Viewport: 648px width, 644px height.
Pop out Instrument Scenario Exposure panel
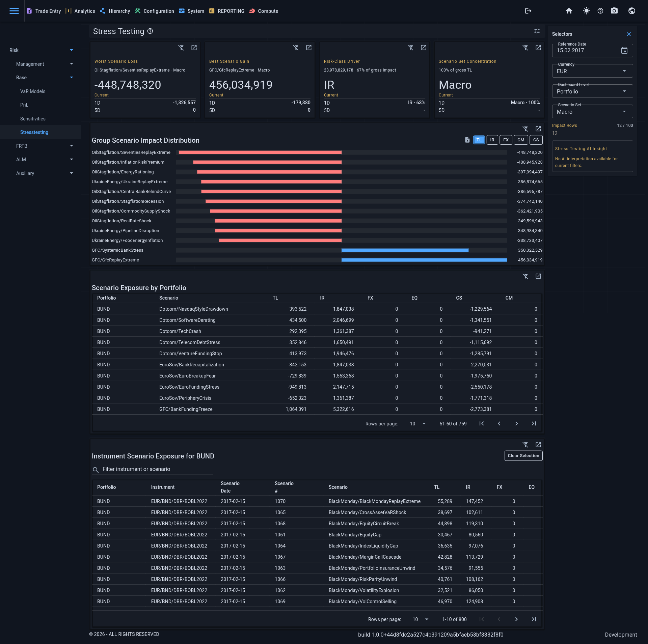538,445
